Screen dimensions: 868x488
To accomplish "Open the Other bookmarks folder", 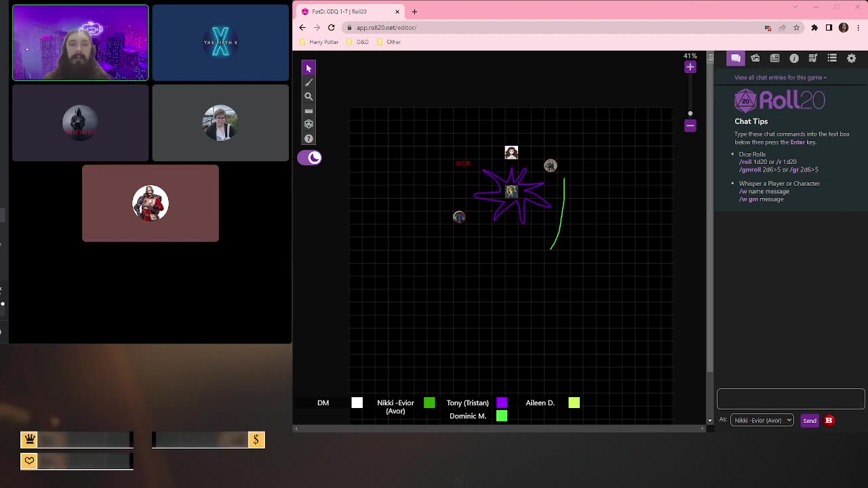I will pos(389,42).
